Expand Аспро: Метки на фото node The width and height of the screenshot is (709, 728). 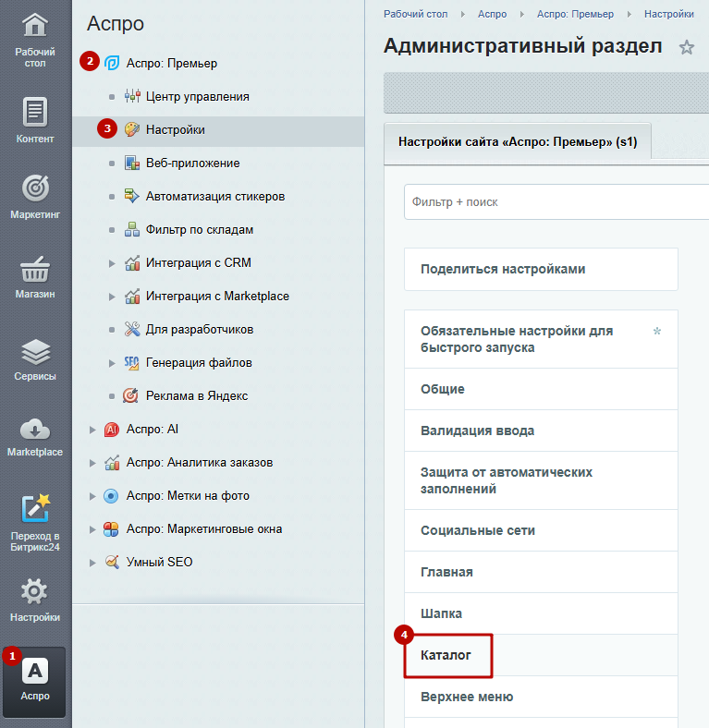(92, 496)
